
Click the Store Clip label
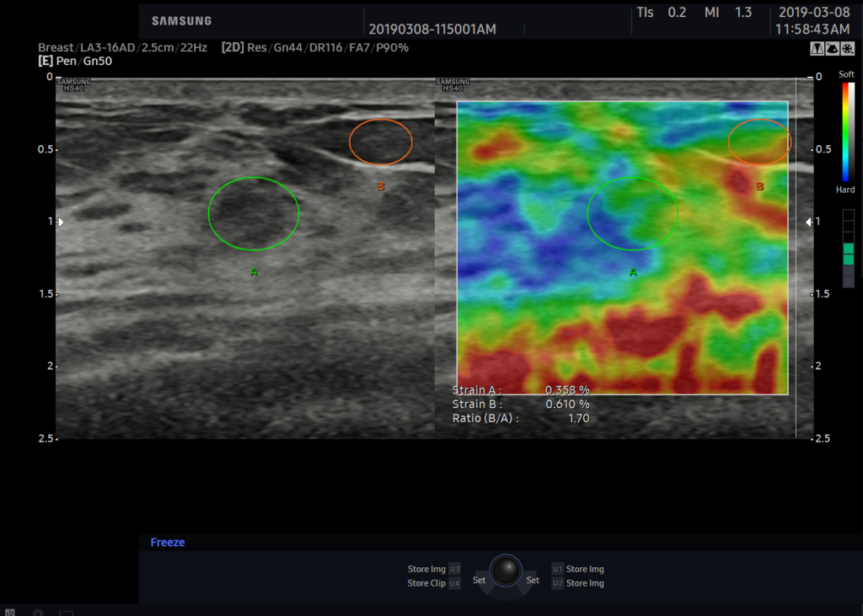[x=426, y=583]
